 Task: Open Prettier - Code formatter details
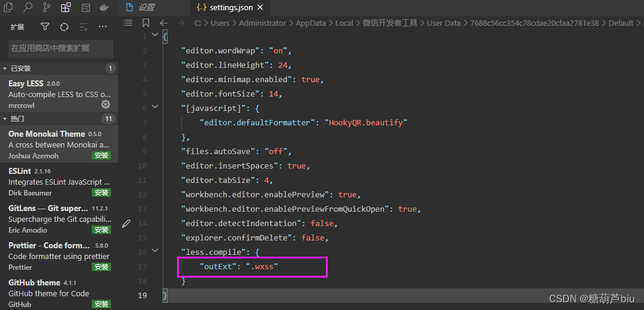[x=59, y=256]
